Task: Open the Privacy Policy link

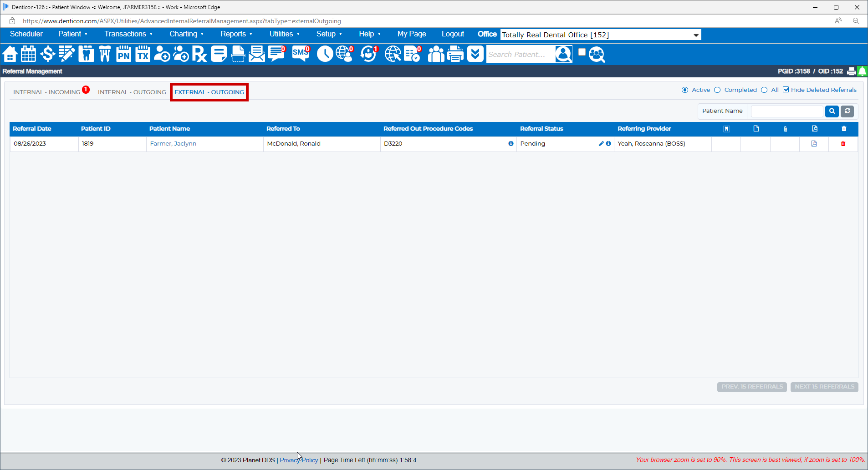Action: (x=298, y=460)
